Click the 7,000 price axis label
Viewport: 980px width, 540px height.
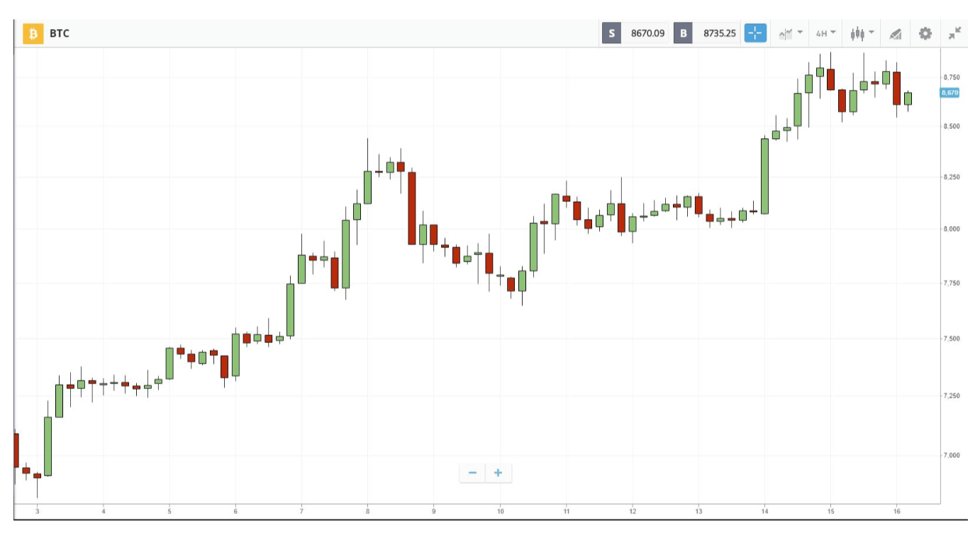951,455
